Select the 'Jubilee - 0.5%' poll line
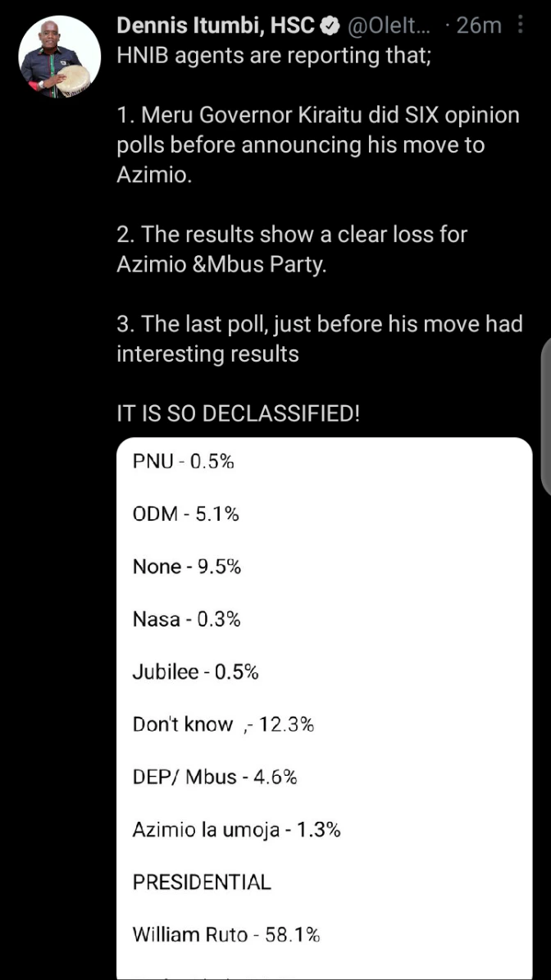This screenshot has width=551, height=980. [x=195, y=672]
